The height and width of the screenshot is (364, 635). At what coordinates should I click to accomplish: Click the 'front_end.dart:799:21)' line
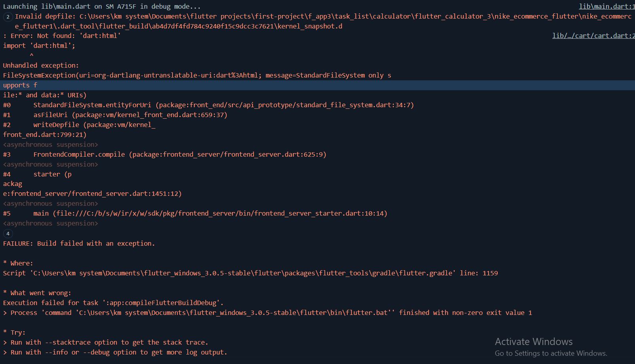click(x=45, y=135)
